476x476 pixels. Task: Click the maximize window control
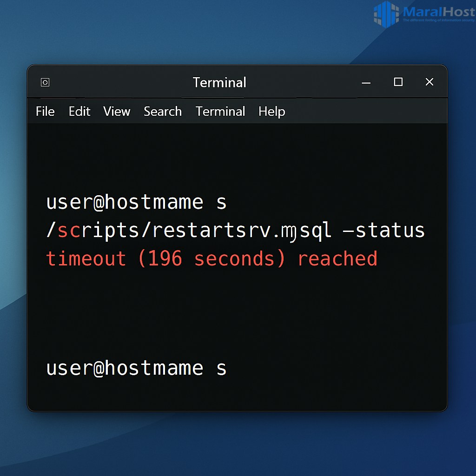click(x=398, y=82)
